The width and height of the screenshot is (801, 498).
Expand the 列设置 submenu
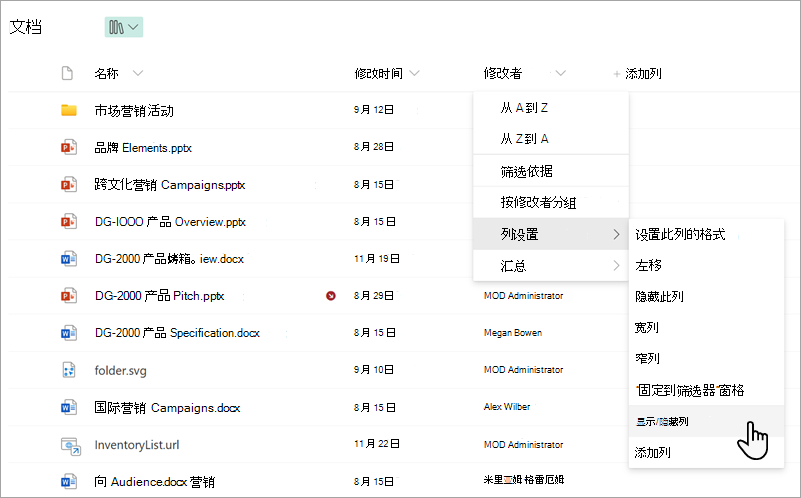tap(551, 234)
